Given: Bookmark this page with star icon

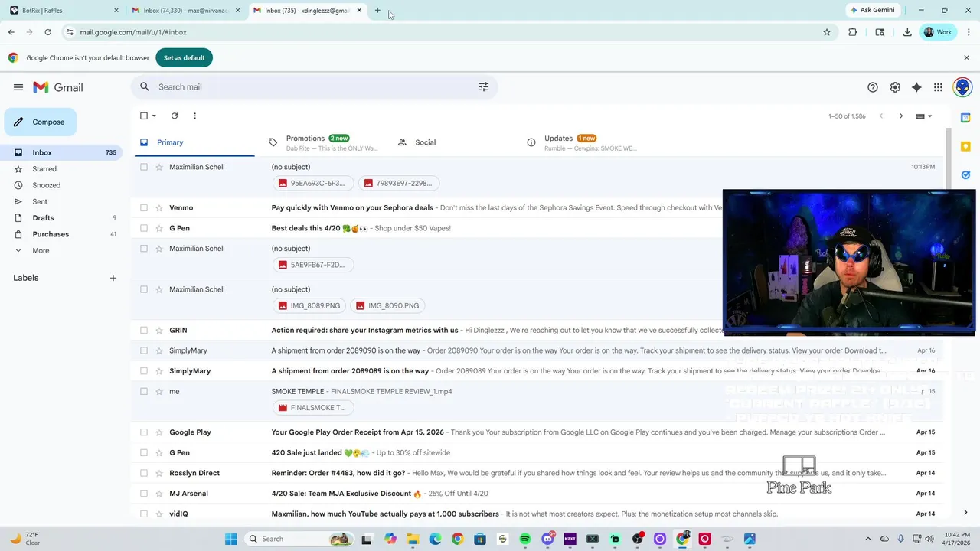Looking at the screenshot, I should (x=827, y=32).
